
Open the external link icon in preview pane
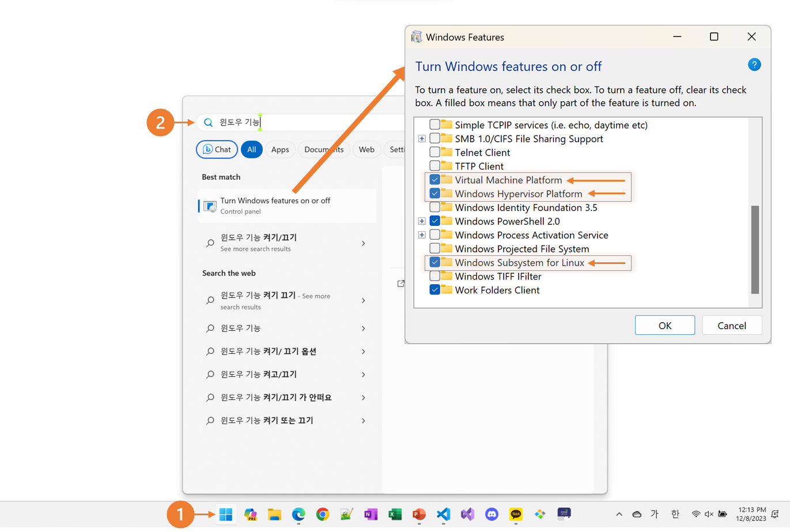(x=401, y=284)
